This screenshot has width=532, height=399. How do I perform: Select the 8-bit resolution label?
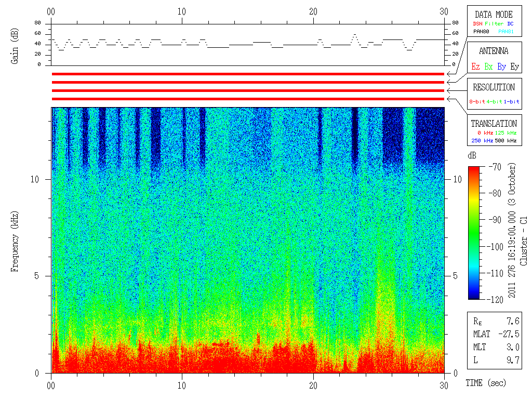click(477, 102)
